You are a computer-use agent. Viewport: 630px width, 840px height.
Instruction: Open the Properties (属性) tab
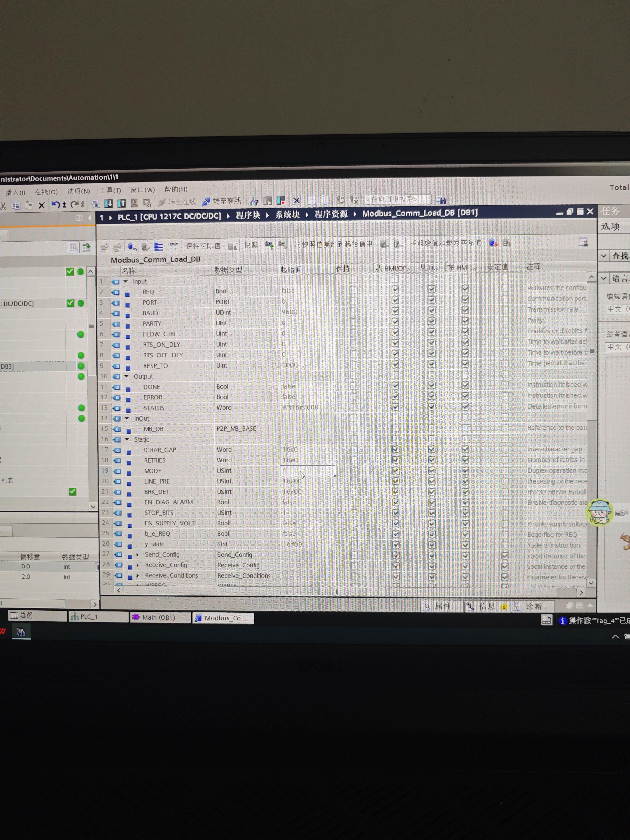coord(441,606)
